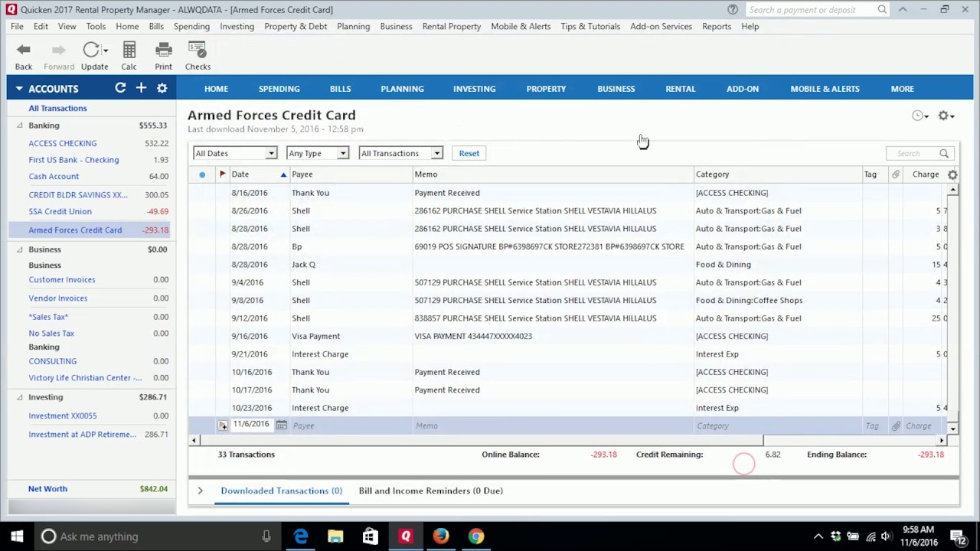This screenshot has width=980, height=551.
Task: Open Investment at ADP Retirement account
Action: 82,434
